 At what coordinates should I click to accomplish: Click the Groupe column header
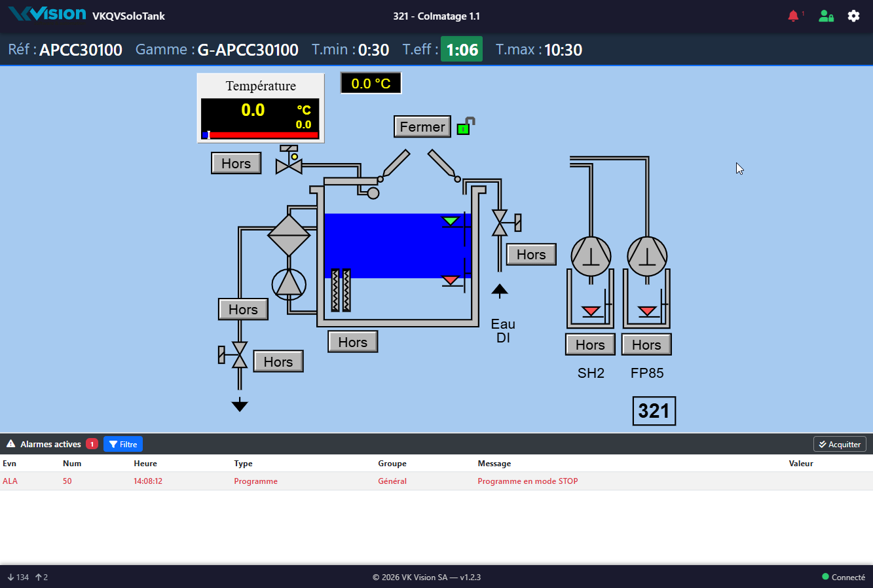(392, 464)
